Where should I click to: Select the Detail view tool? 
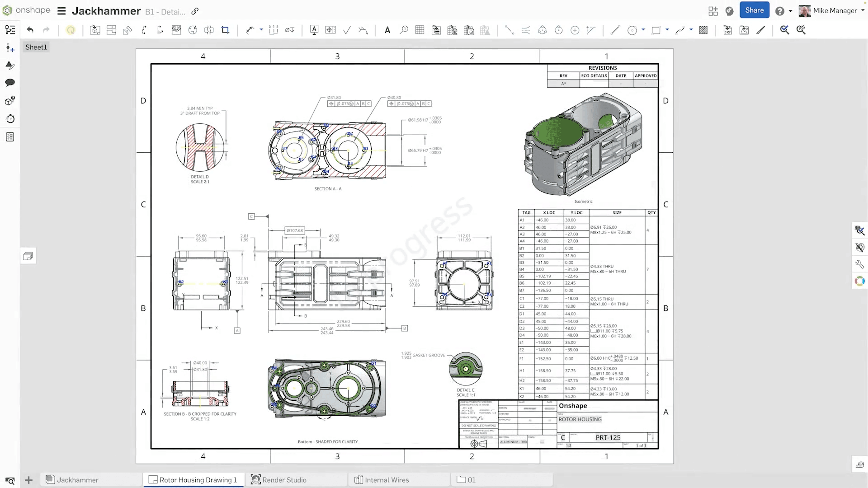click(x=193, y=30)
